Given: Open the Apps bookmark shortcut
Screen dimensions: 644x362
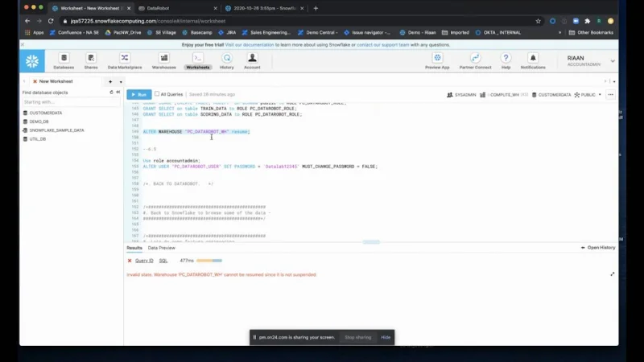Looking at the screenshot, I should point(35,32).
